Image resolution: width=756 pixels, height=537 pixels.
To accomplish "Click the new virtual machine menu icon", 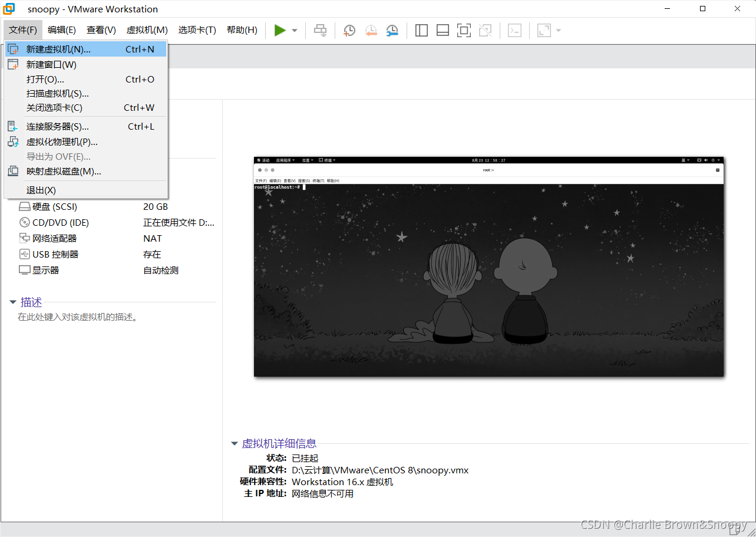I will [13, 50].
